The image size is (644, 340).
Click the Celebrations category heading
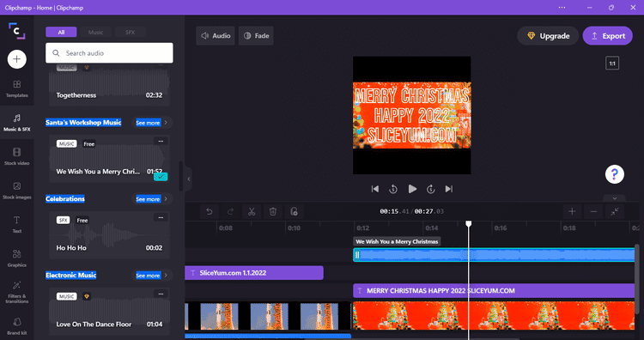point(65,198)
